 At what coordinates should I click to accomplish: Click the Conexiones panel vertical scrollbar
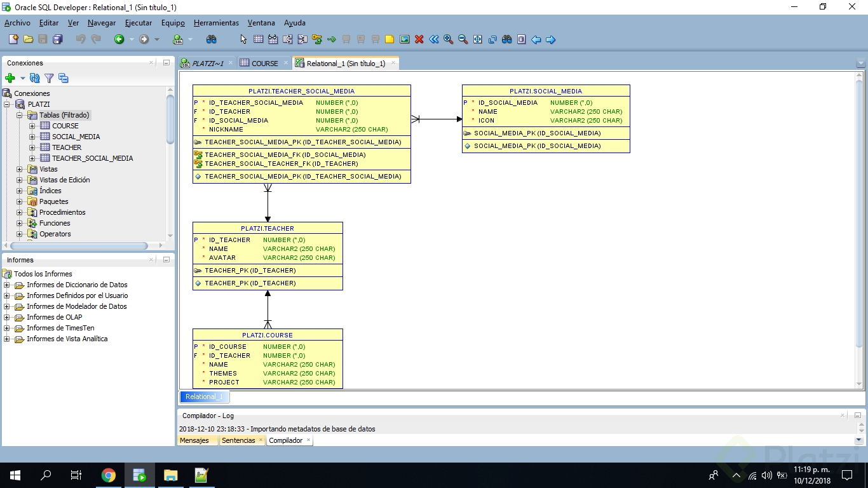click(x=170, y=119)
